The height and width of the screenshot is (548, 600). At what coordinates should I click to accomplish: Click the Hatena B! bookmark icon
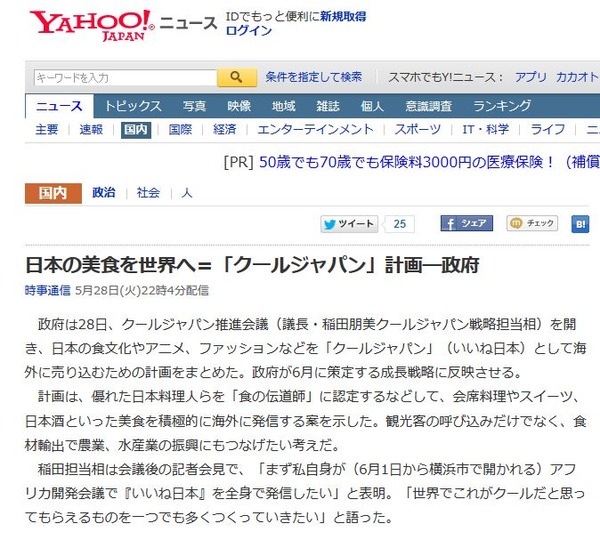pos(580,224)
